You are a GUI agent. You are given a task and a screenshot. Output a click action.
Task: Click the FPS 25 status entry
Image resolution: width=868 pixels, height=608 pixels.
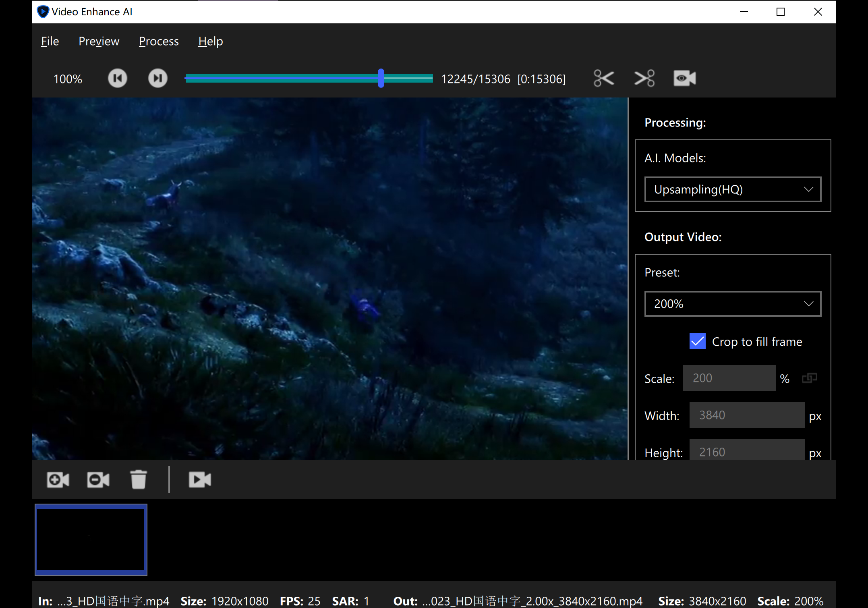point(300,601)
